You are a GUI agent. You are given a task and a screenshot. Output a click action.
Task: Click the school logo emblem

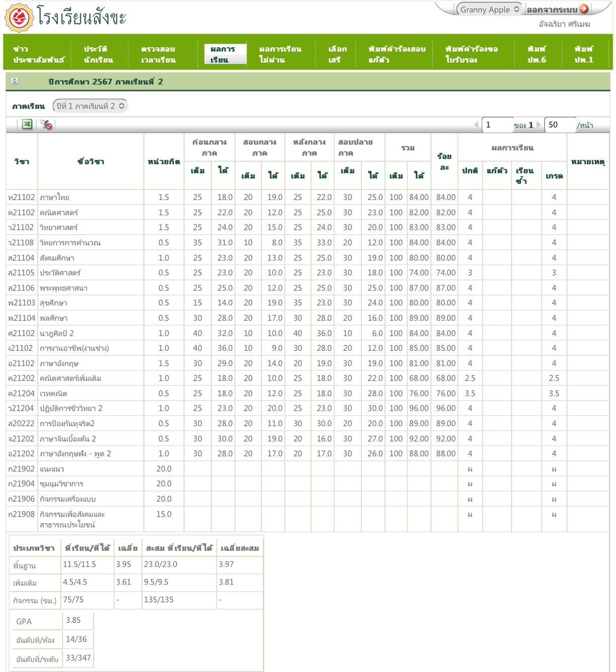19,18
